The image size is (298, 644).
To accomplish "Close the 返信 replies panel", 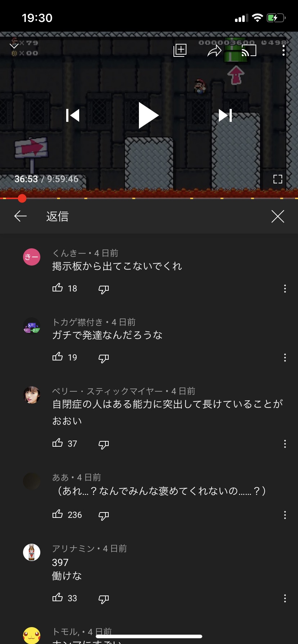I will 278,216.
